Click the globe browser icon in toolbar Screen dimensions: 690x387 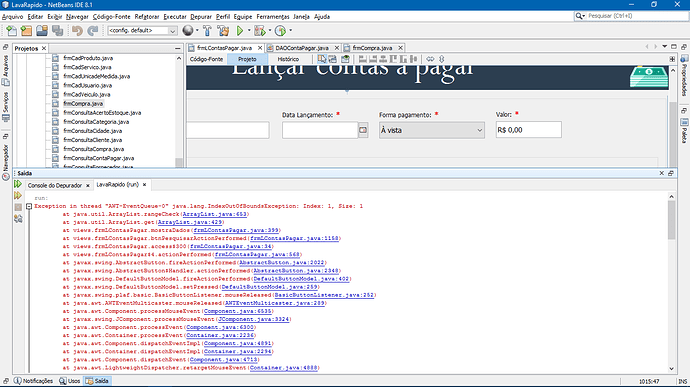tap(188, 30)
